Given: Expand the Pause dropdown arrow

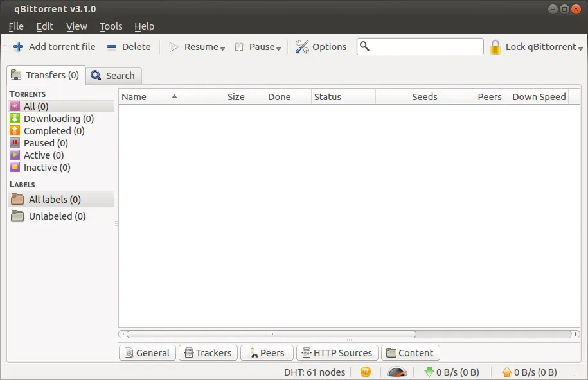Looking at the screenshot, I should coord(279,48).
